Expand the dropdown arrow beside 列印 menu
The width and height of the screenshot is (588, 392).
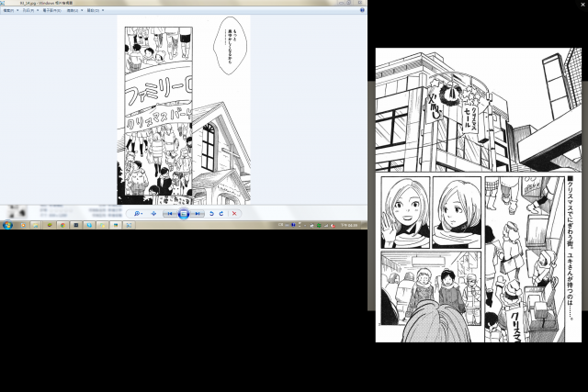[x=38, y=10]
